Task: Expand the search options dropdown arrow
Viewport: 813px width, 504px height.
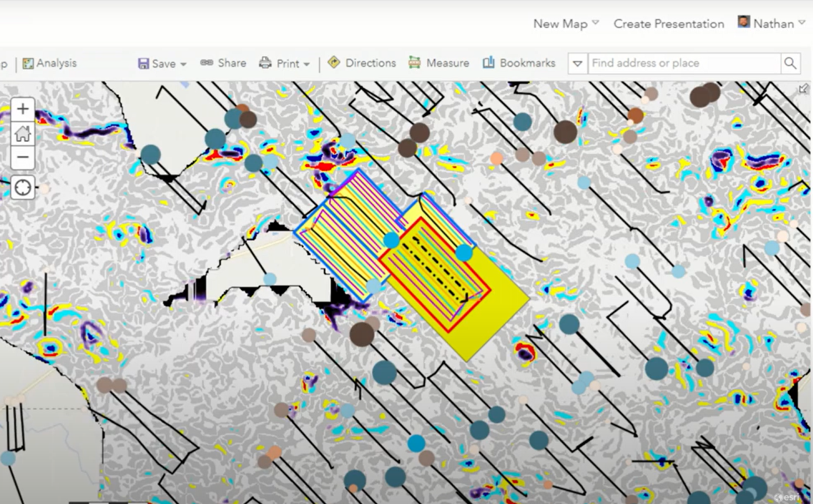Action: tap(577, 64)
